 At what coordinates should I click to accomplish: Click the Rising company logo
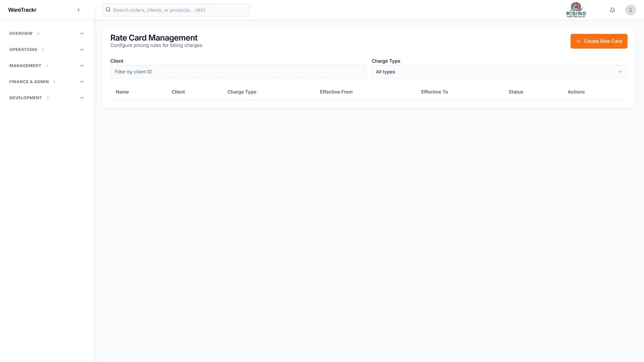[576, 10]
